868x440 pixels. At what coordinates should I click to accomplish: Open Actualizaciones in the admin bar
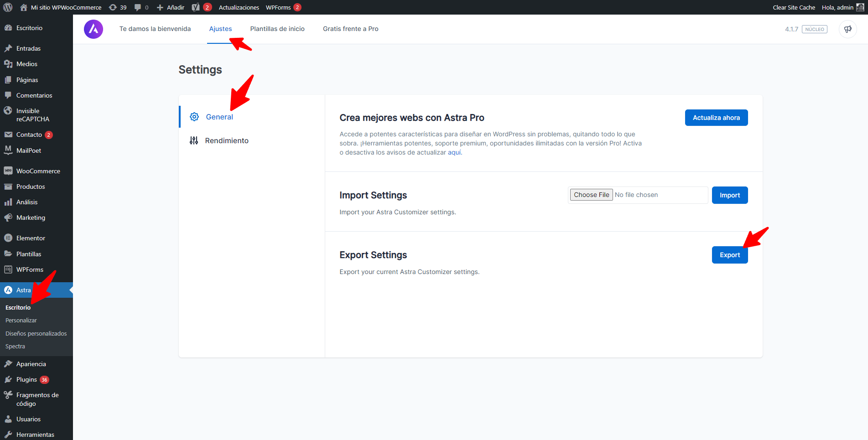(239, 7)
